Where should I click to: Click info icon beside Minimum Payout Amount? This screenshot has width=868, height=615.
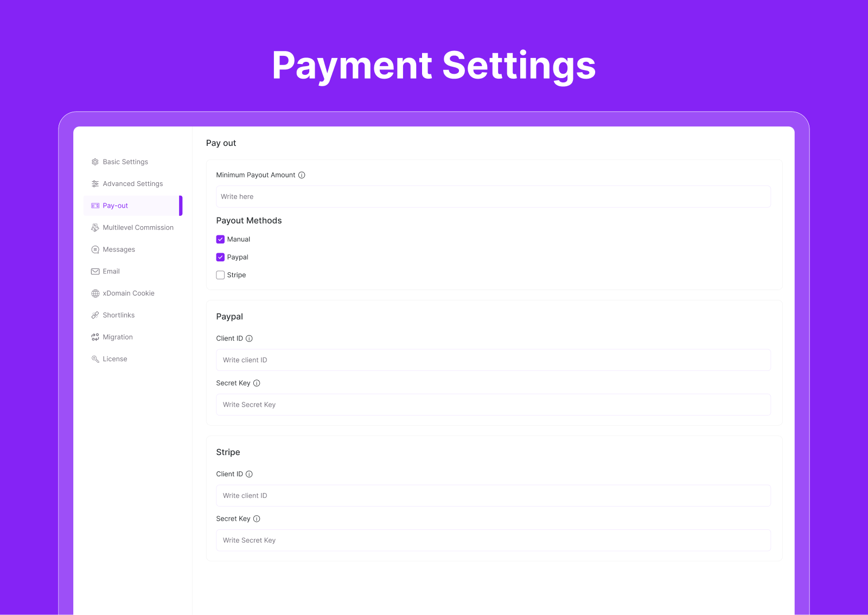[x=302, y=175]
